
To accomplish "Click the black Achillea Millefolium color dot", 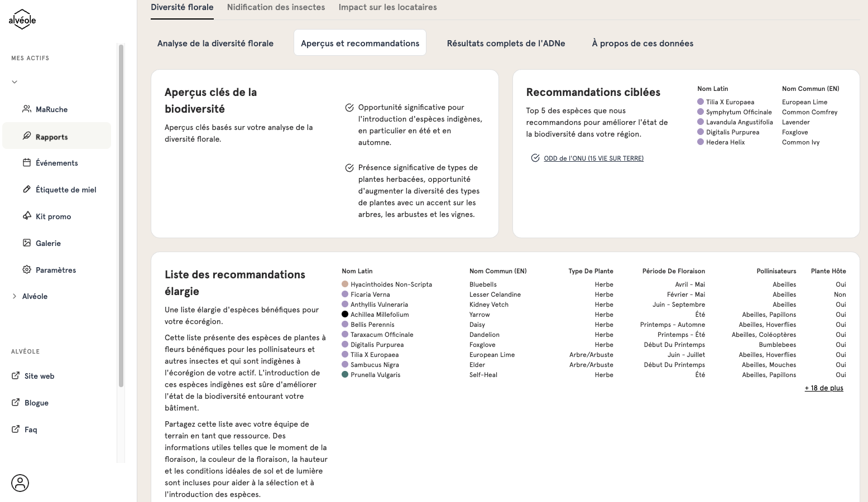I will point(345,314).
